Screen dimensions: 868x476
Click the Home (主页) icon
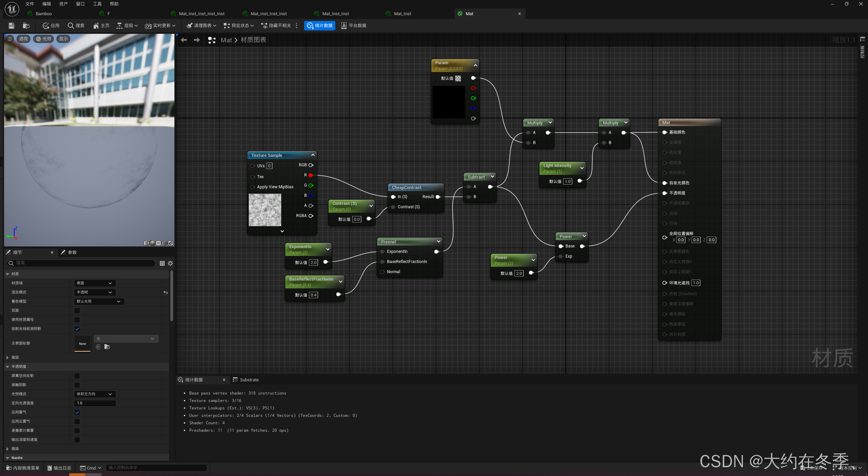(x=101, y=26)
